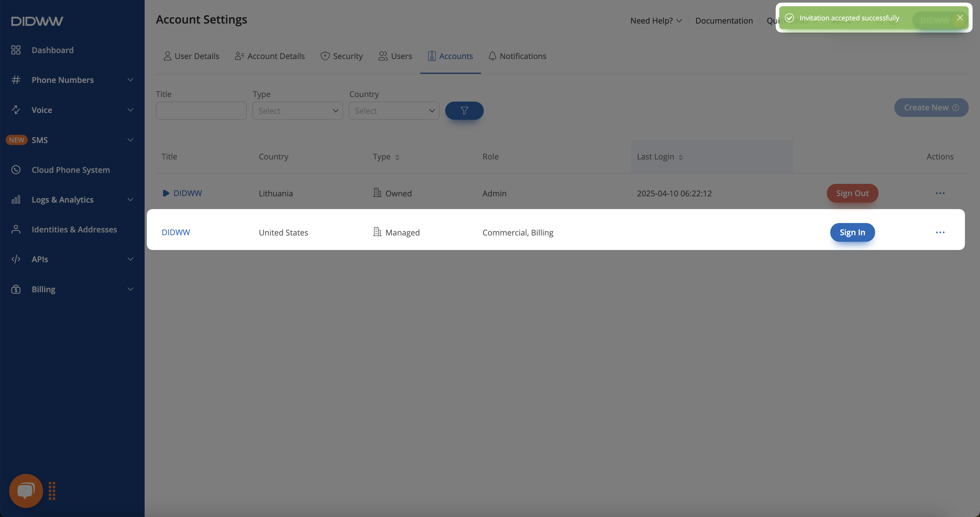The width and height of the screenshot is (980, 517).
Task: Open the Security tab
Action: coord(341,56)
